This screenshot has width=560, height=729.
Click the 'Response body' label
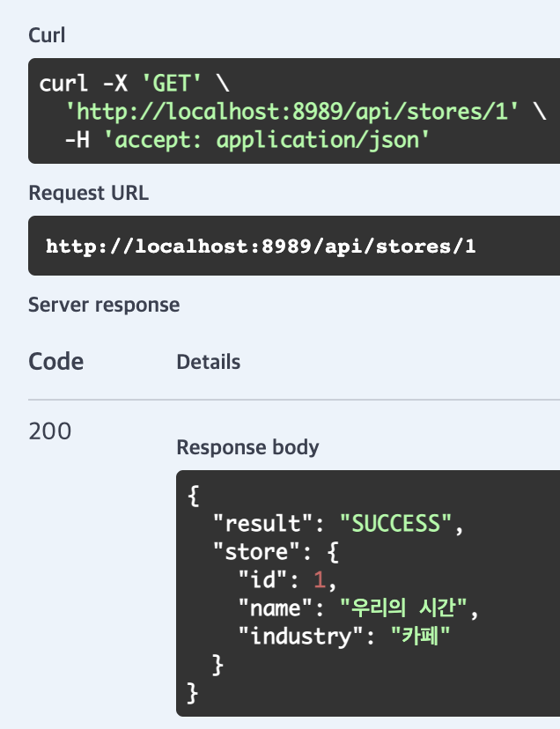coord(248,447)
